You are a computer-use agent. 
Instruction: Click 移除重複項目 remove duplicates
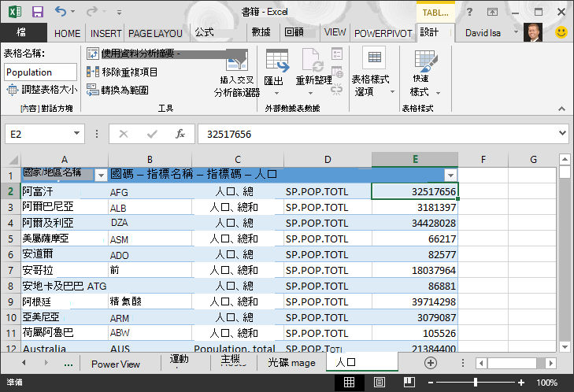(122, 72)
